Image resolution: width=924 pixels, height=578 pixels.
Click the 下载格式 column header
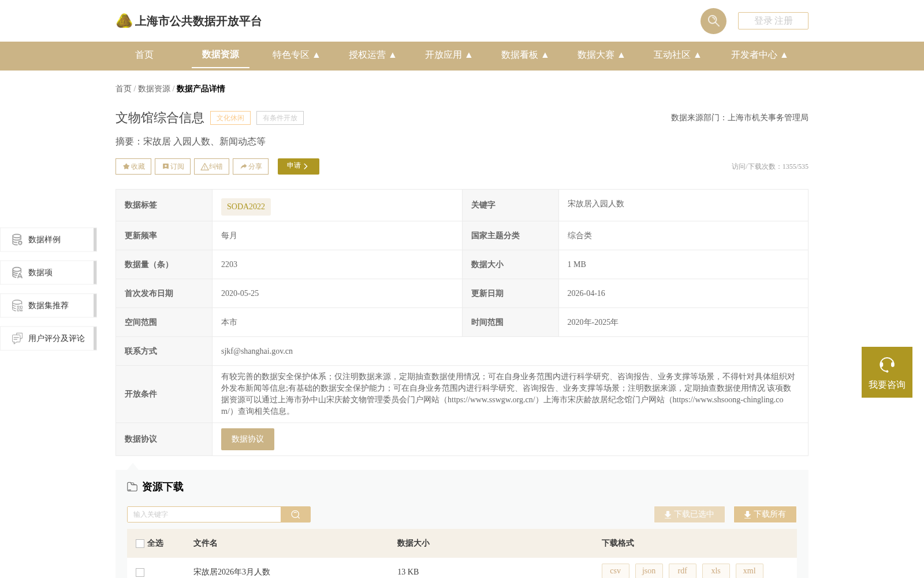[x=617, y=543]
